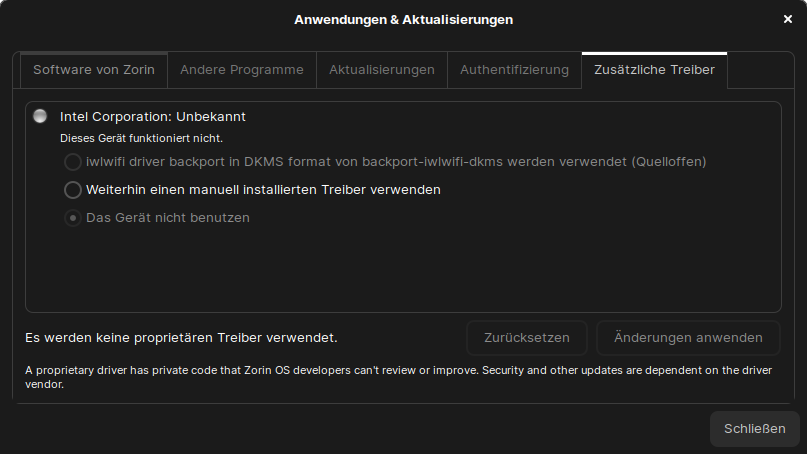Select 'Das Gerät nicht benutzen' radio button
The image size is (807, 454).
pos(73,217)
